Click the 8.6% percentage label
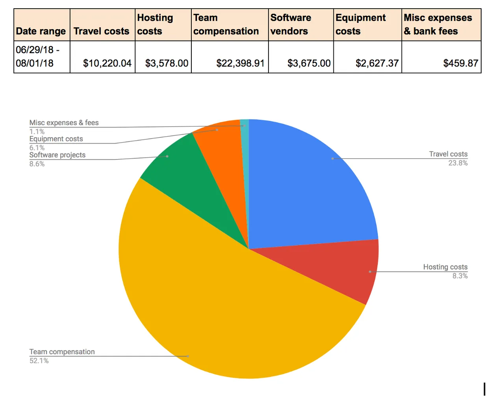Image resolution: width=504 pixels, height=420 pixels. click(x=37, y=164)
